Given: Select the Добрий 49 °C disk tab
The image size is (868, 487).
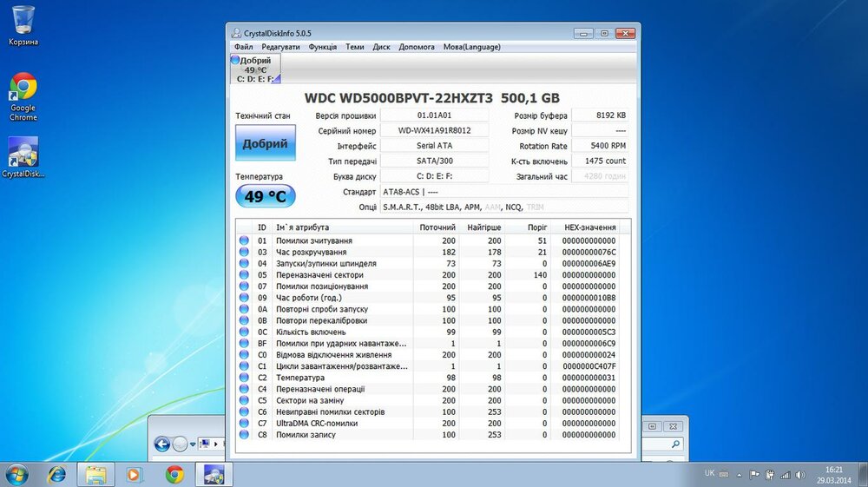Looking at the screenshot, I should (x=255, y=69).
